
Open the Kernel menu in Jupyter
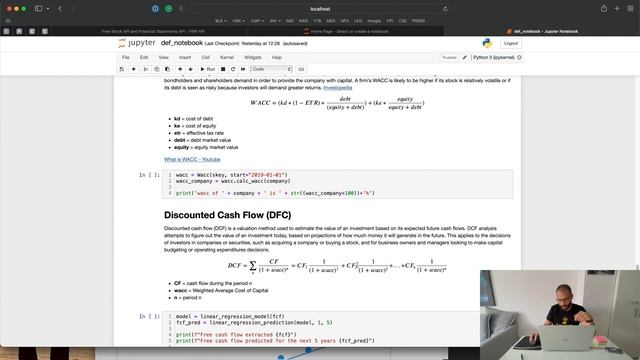[227, 58]
